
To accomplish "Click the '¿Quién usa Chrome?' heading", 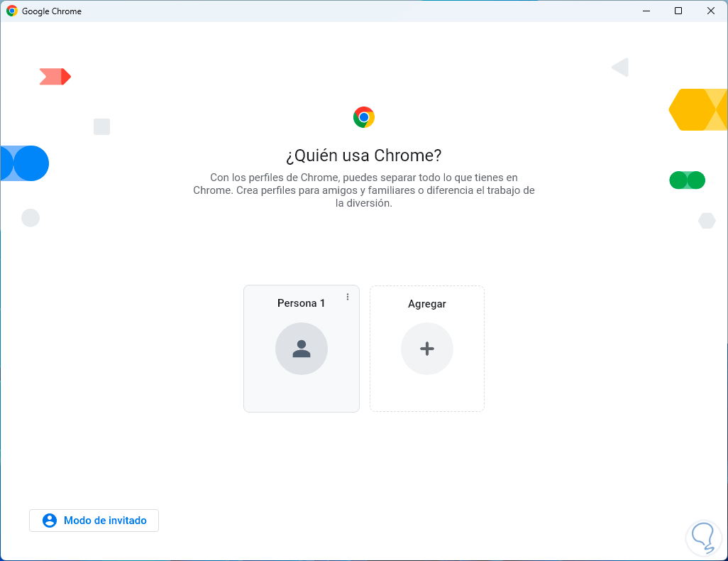I will coord(364,156).
